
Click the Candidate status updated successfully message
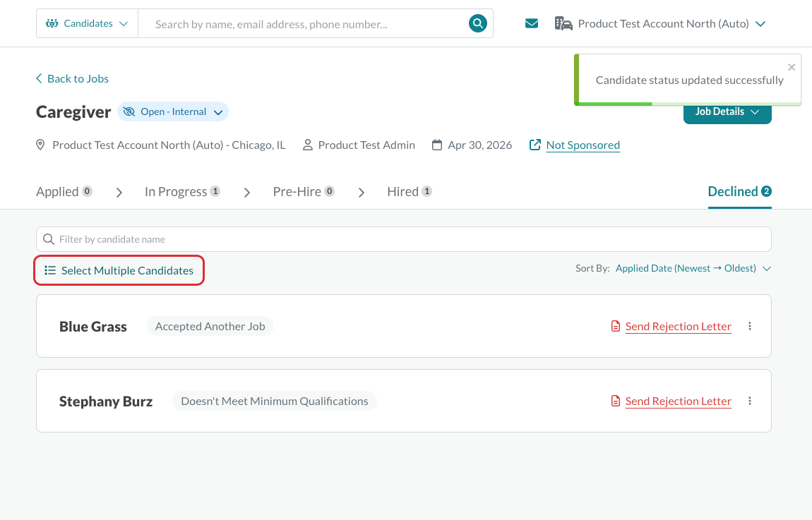point(689,80)
